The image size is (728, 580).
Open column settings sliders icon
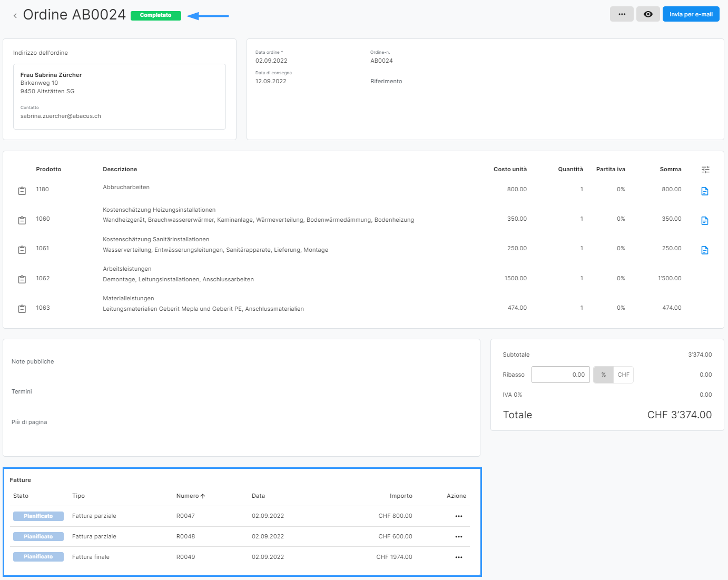(x=705, y=170)
